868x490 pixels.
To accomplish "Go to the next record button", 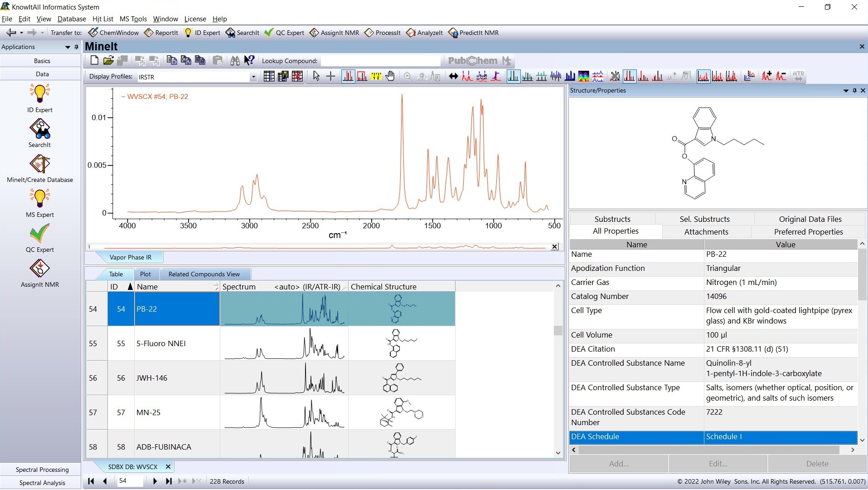I will pyautogui.click(x=155, y=481).
